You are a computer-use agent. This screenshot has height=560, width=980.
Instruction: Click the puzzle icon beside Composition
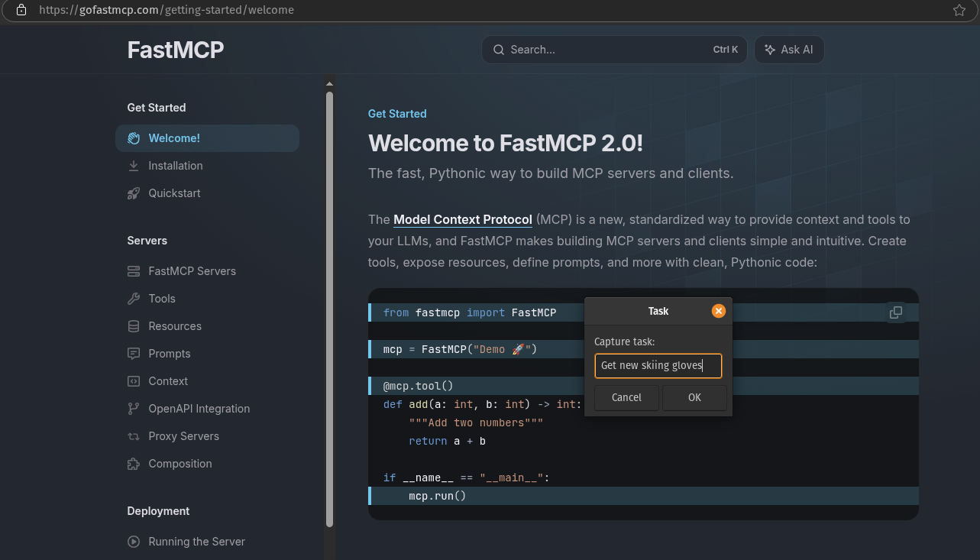(x=134, y=464)
